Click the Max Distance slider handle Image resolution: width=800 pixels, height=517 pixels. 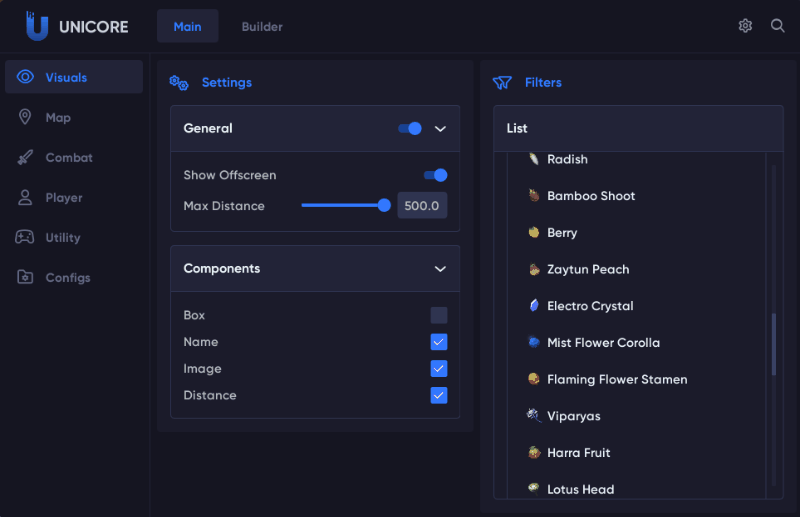click(x=384, y=205)
